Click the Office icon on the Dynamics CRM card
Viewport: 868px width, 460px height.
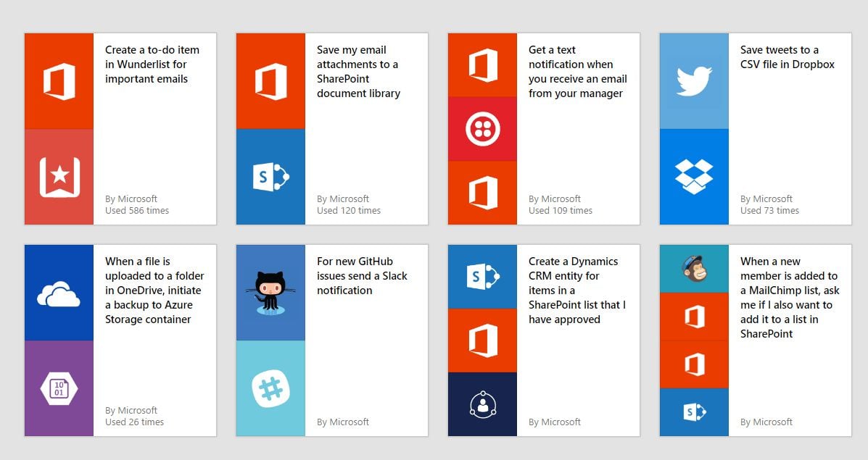coord(483,340)
